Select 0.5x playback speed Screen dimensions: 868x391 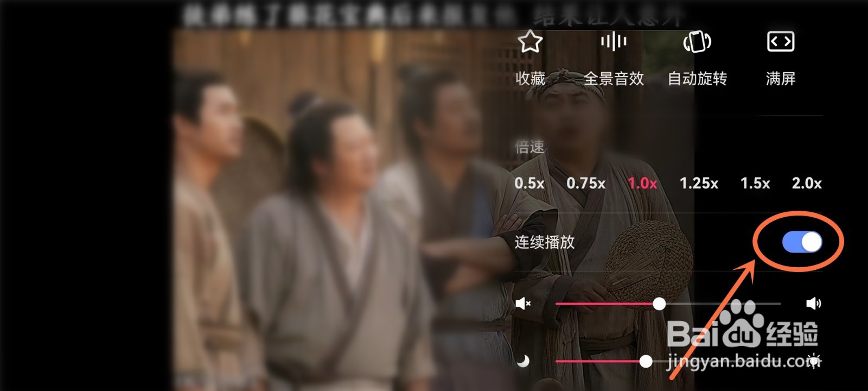pos(529,184)
